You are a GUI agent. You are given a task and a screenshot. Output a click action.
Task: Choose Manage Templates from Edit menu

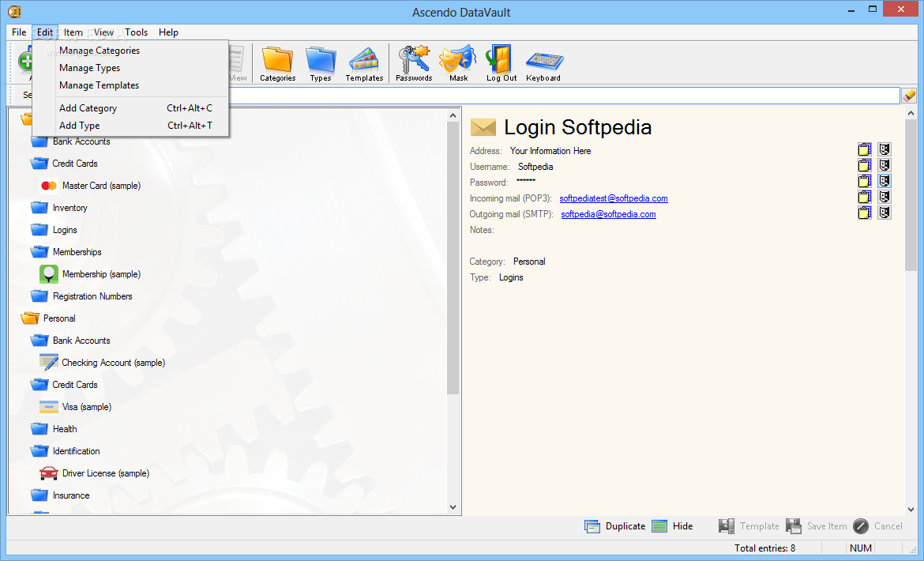[x=131, y=85]
